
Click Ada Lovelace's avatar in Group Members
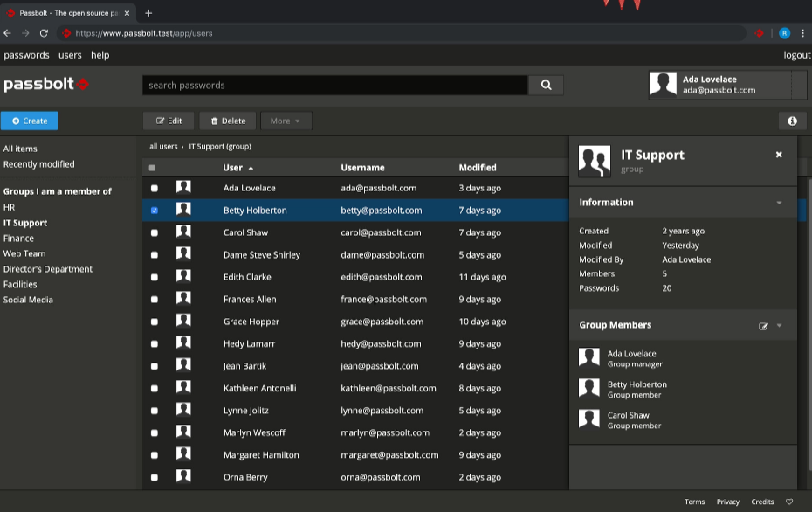pyautogui.click(x=588, y=357)
